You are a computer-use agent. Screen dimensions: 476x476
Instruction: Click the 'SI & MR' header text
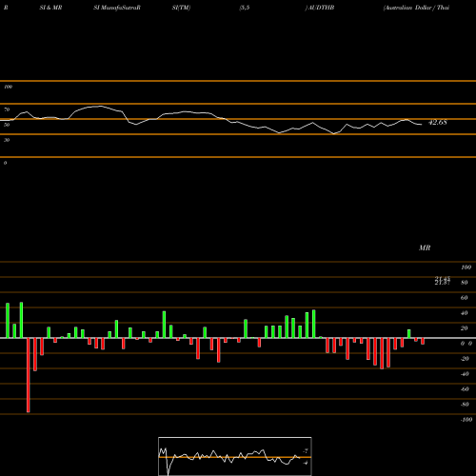click(x=50, y=8)
